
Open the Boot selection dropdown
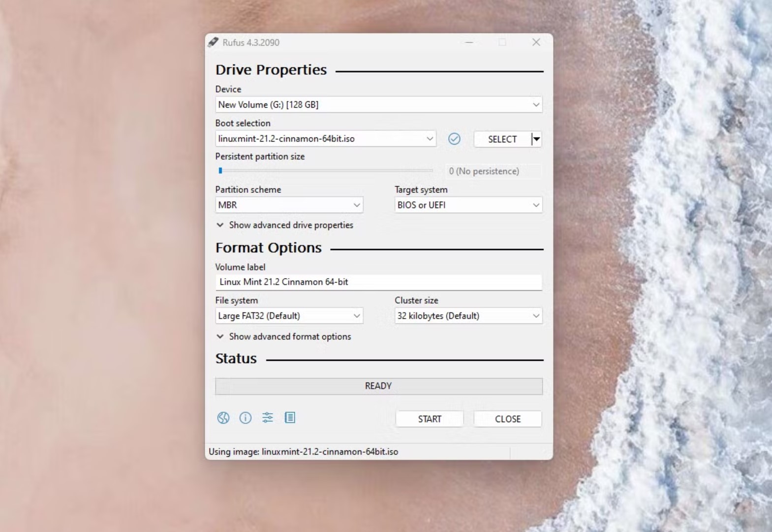click(x=325, y=139)
